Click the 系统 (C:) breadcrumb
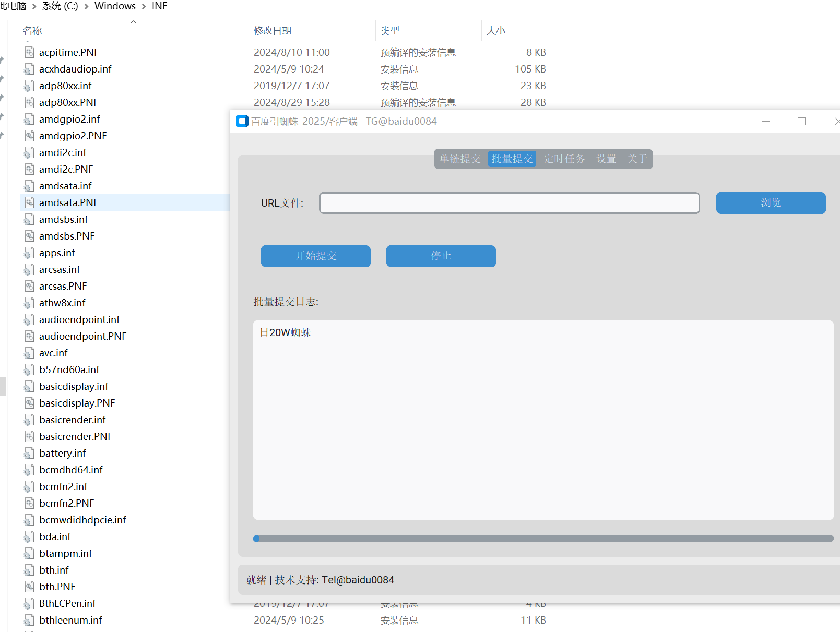The image size is (840, 632). pyautogui.click(x=60, y=6)
